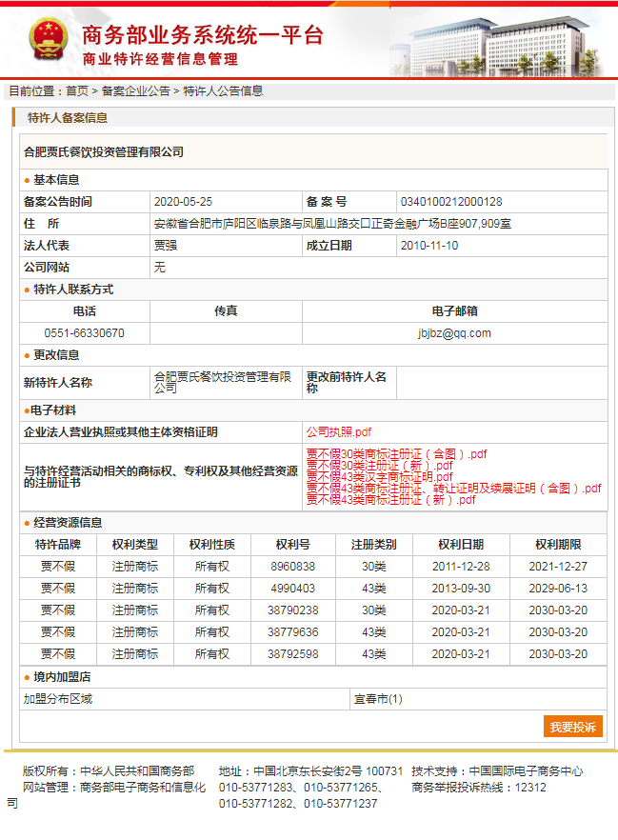Open the 首页 breadcrumb link
The width and height of the screenshot is (618, 840).
pyautogui.click(x=77, y=91)
